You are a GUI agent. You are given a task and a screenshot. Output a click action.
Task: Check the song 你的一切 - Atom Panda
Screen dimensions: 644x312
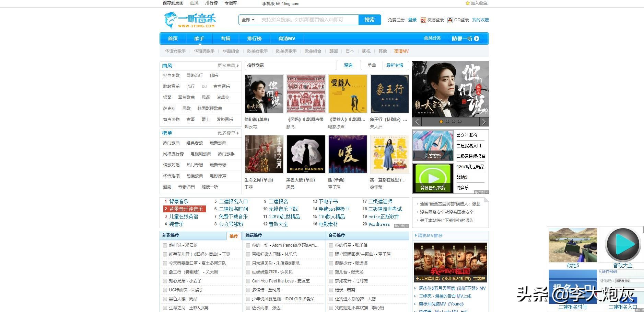[248, 245]
